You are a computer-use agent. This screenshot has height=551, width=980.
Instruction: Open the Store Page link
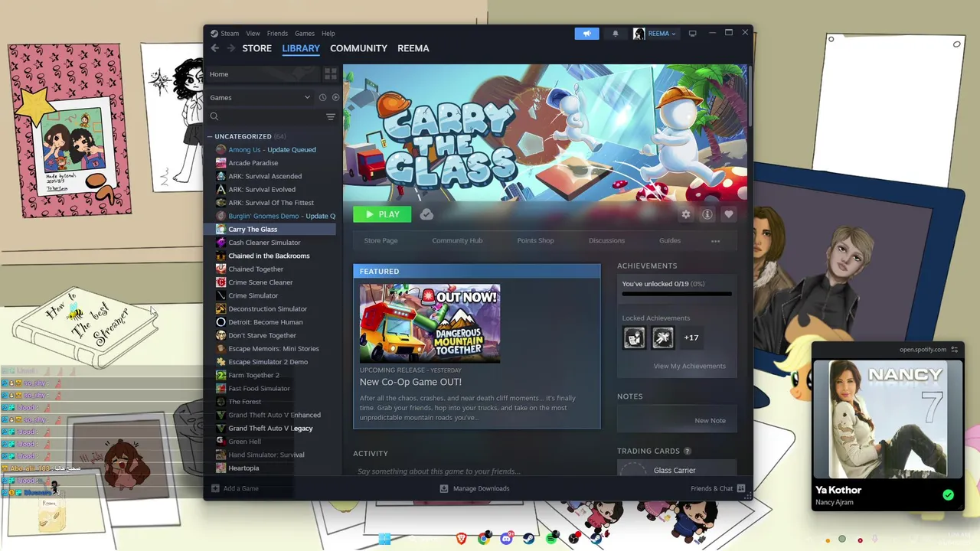click(x=381, y=241)
